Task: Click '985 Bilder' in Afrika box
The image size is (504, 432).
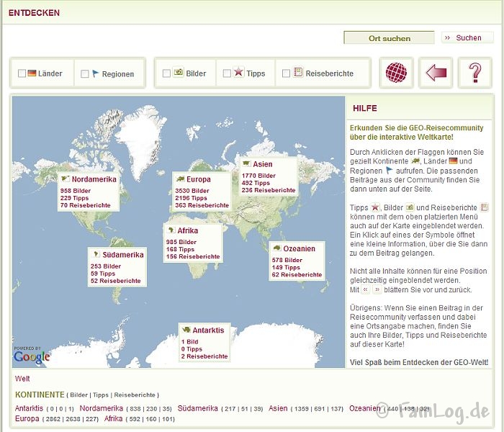Action: pyautogui.click(x=181, y=242)
